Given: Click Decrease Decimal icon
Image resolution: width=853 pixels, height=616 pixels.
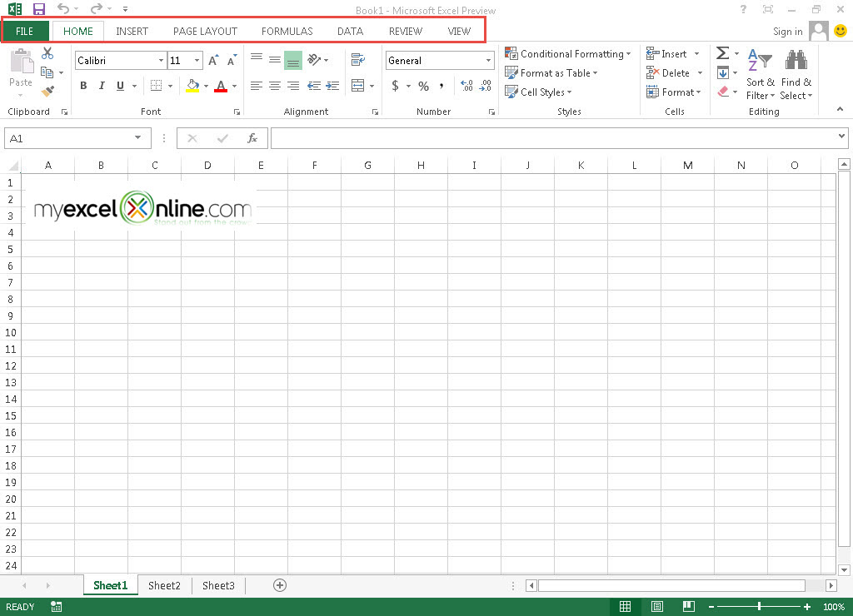Looking at the screenshot, I should coord(486,86).
